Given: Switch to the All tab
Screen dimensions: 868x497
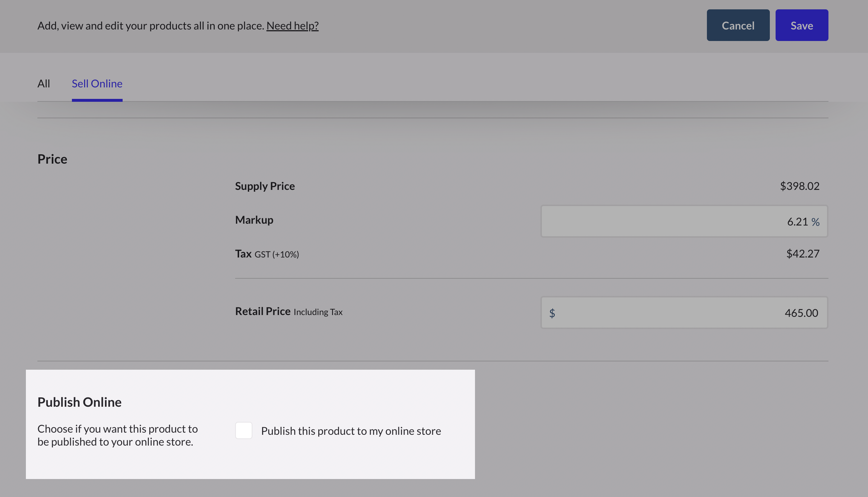Looking at the screenshot, I should [44, 83].
